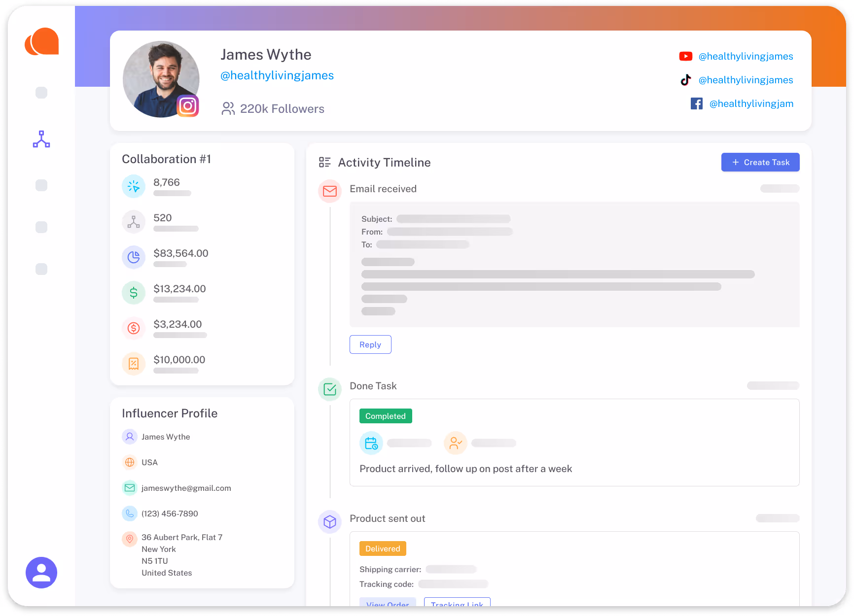Click the Collaboration #1 heading
This screenshot has width=854, height=616.
166,159
